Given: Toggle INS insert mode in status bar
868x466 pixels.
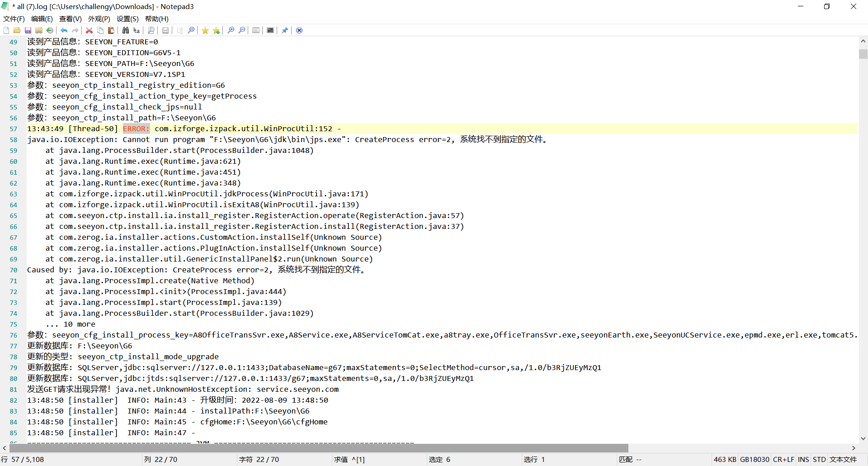Looking at the screenshot, I should tap(803, 459).
